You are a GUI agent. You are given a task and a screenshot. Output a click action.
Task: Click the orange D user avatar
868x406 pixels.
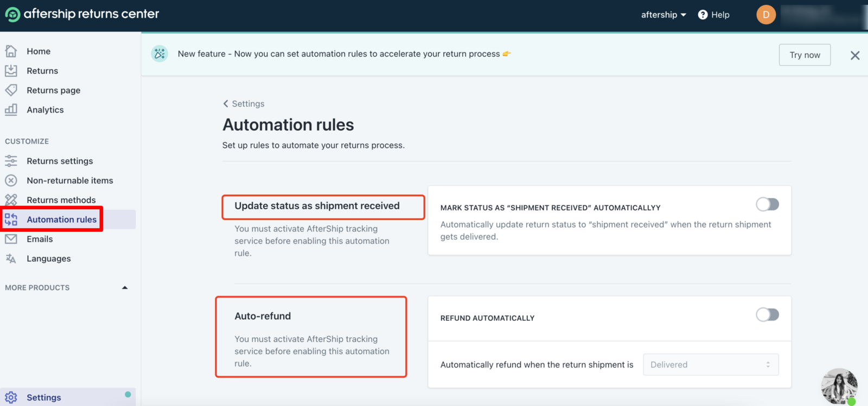click(766, 15)
